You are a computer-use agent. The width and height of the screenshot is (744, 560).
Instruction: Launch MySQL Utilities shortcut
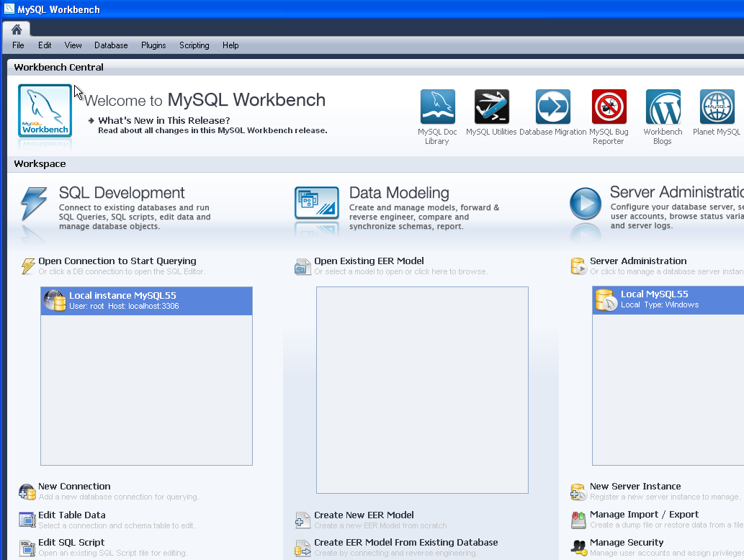(x=491, y=107)
